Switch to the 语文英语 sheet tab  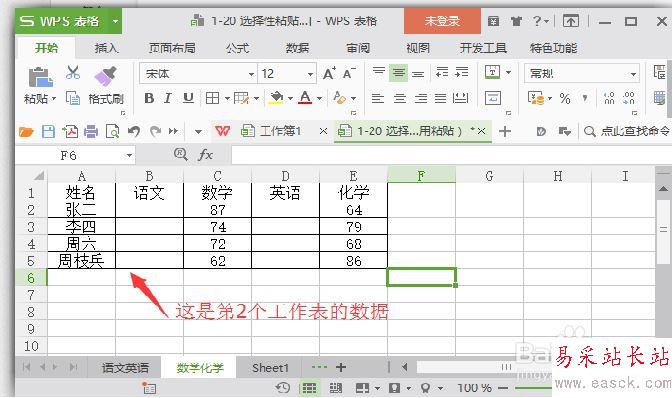tap(125, 368)
